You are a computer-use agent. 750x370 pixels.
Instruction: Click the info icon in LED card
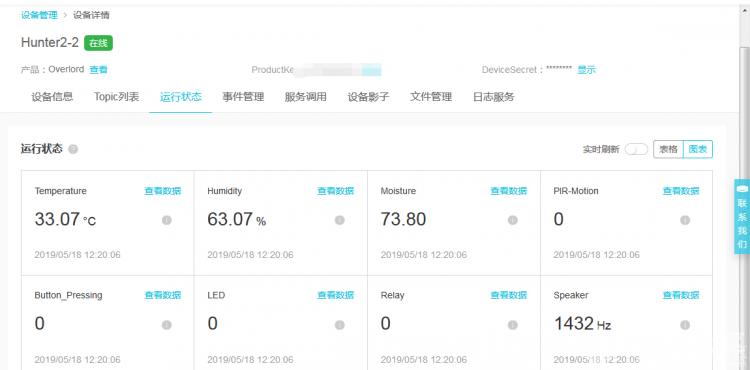(340, 325)
